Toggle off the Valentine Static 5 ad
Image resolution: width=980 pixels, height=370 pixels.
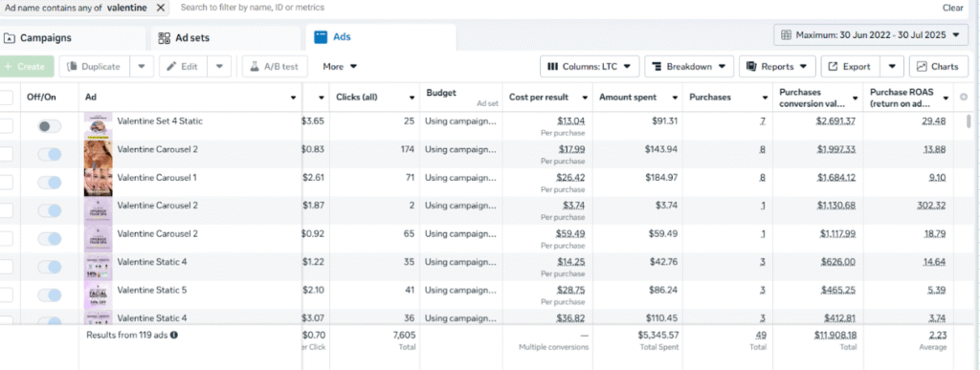50,295
